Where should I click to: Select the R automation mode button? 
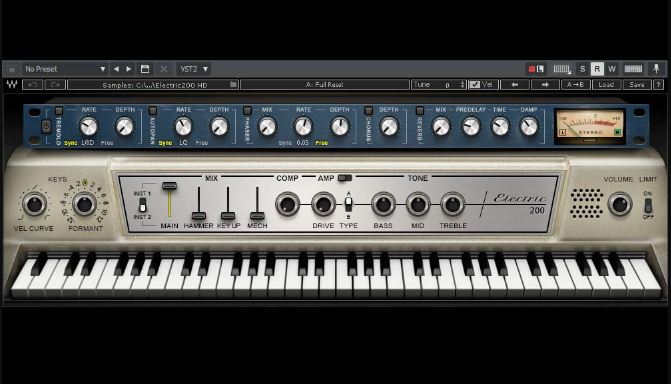click(597, 69)
